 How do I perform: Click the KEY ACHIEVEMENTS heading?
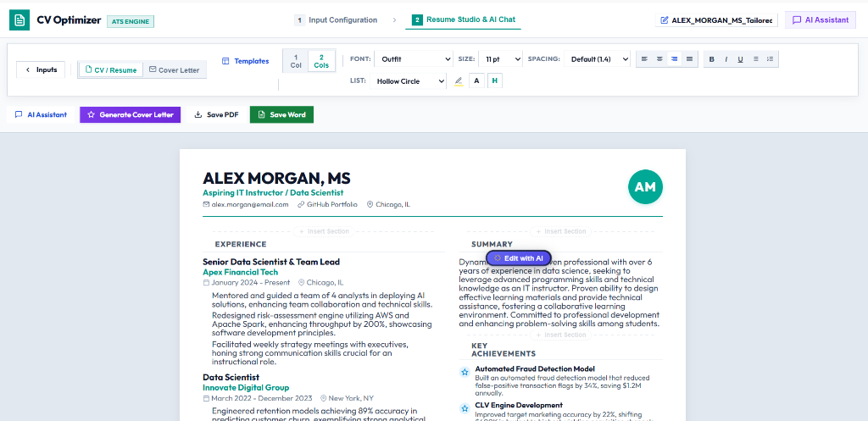coord(504,350)
